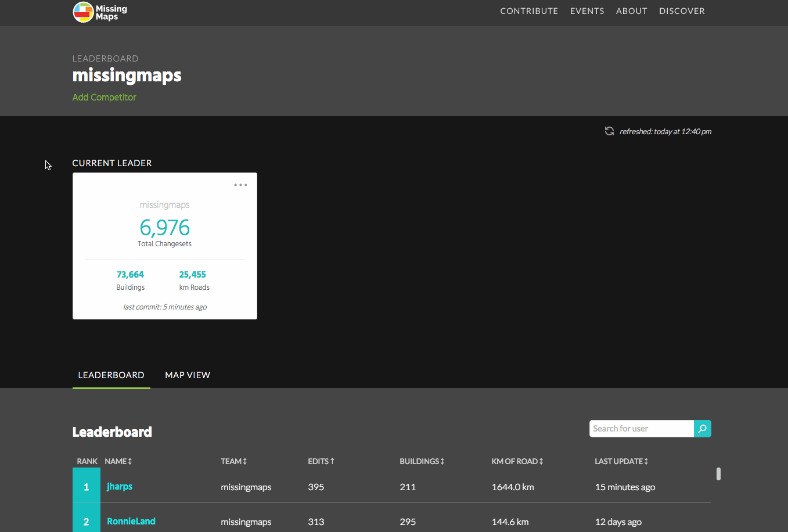Click the 295 buildings cell

[x=408, y=522]
